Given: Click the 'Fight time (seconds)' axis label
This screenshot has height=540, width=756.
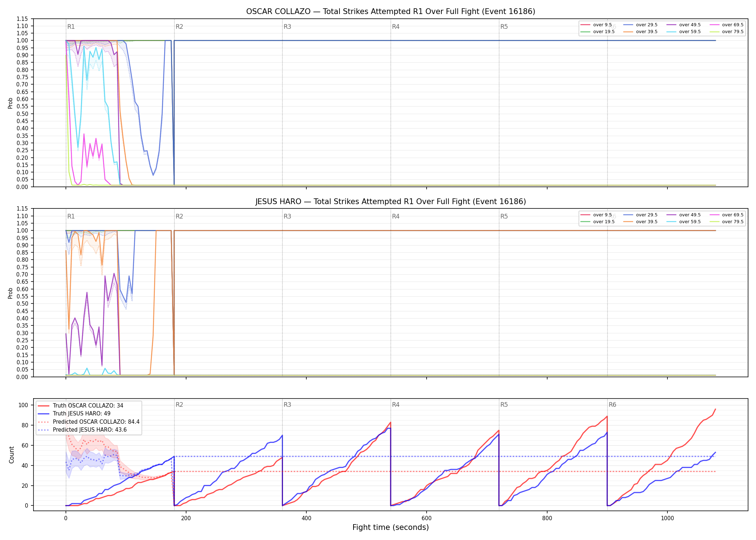Looking at the screenshot, I should [x=391, y=527].
